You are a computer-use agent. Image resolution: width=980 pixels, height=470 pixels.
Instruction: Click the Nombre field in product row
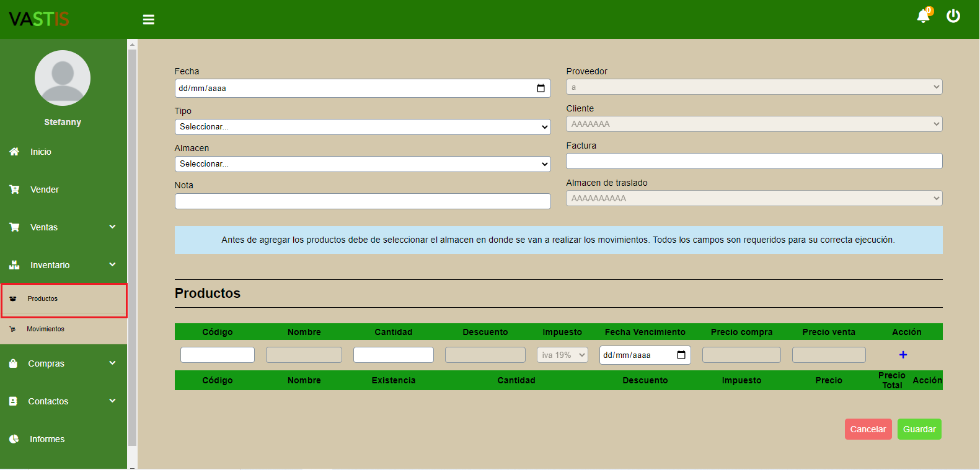304,355
